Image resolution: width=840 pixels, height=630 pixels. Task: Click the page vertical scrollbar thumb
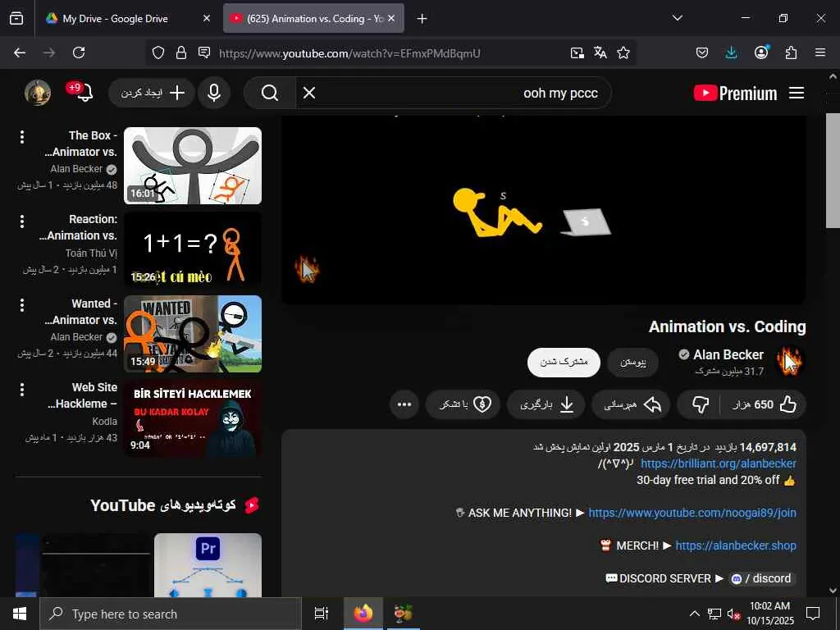(x=833, y=171)
